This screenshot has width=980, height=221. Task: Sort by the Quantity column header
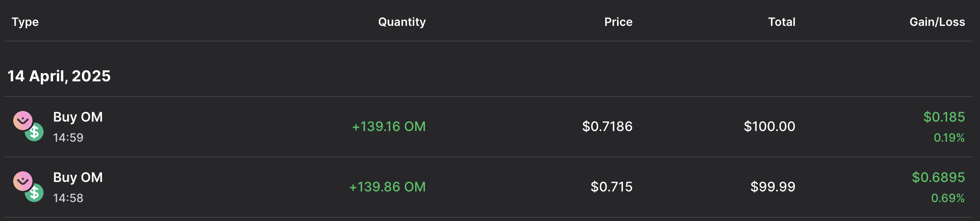(x=402, y=22)
